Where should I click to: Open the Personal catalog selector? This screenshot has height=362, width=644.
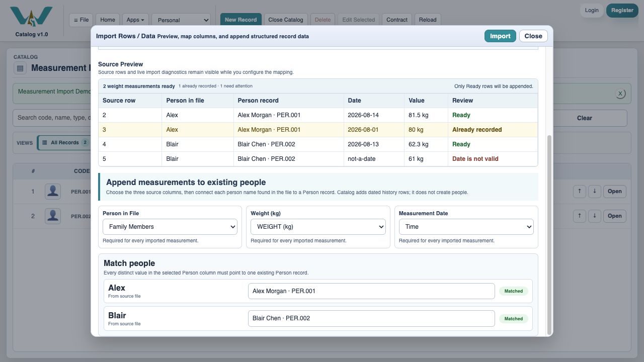pyautogui.click(x=181, y=20)
